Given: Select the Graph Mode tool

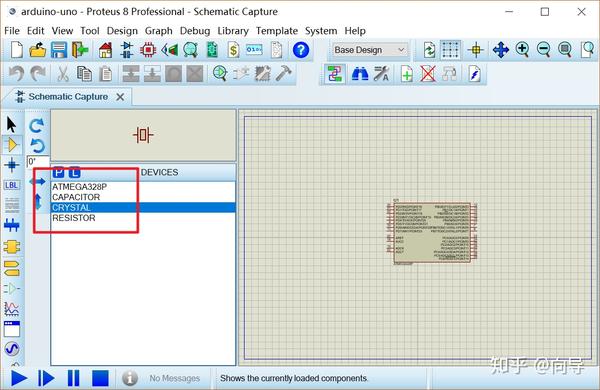Looking at the screenshot, I should pyautogui.click(x=11, y=308).
